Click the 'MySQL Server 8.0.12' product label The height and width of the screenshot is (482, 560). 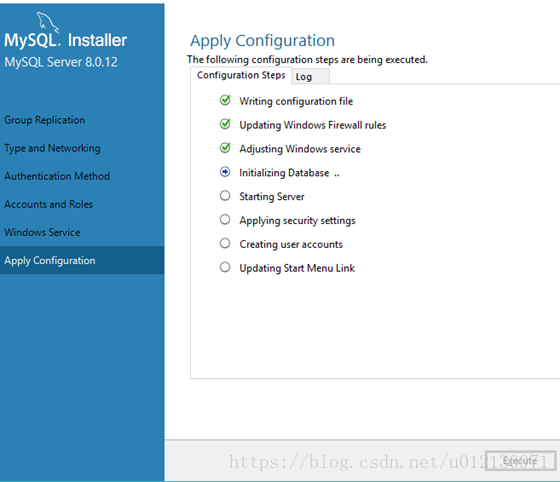[61, 62]
